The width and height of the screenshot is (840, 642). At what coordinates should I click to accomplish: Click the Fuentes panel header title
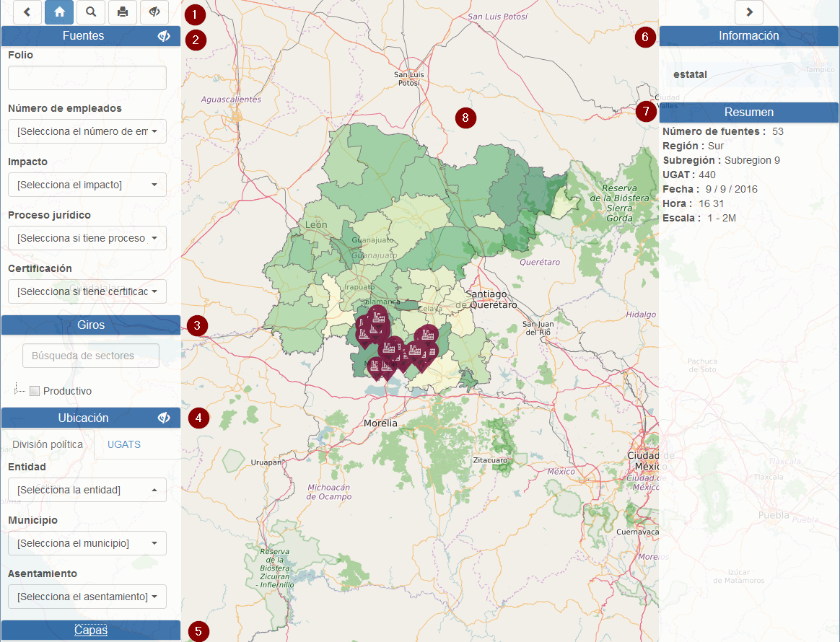point(83,36)
